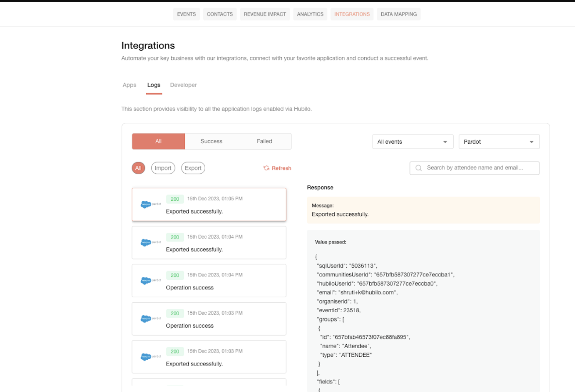Open the 01:04 PM Exported successfully log
This screenshot has height=392, width=575.
click(209, 243)
